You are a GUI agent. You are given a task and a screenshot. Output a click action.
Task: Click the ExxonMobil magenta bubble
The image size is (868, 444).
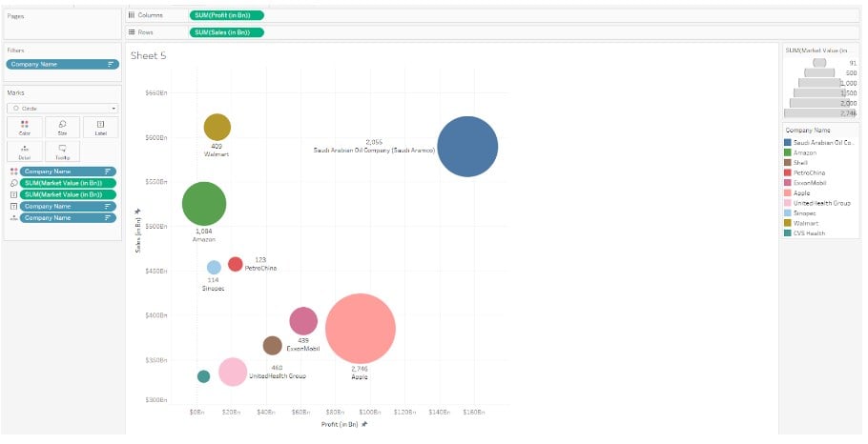[x=303, y=321]
